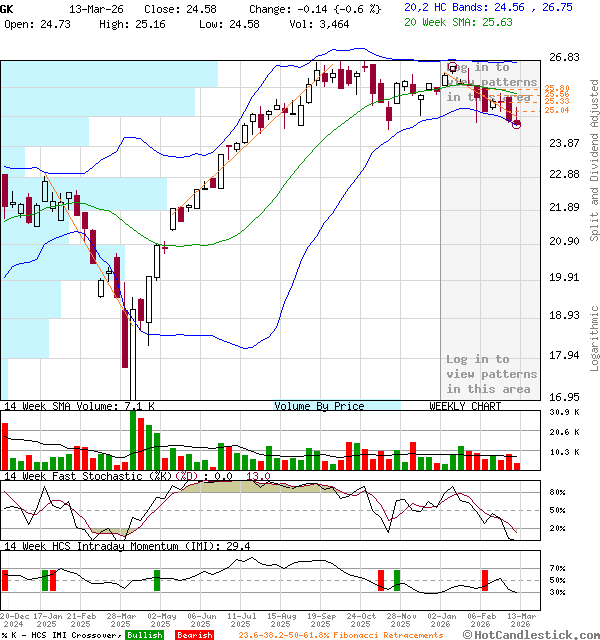Image resolution: width=600 pixels, height=640 pixels.
Task: Click the circled marker on the latest candle
Action: point(516,124)
